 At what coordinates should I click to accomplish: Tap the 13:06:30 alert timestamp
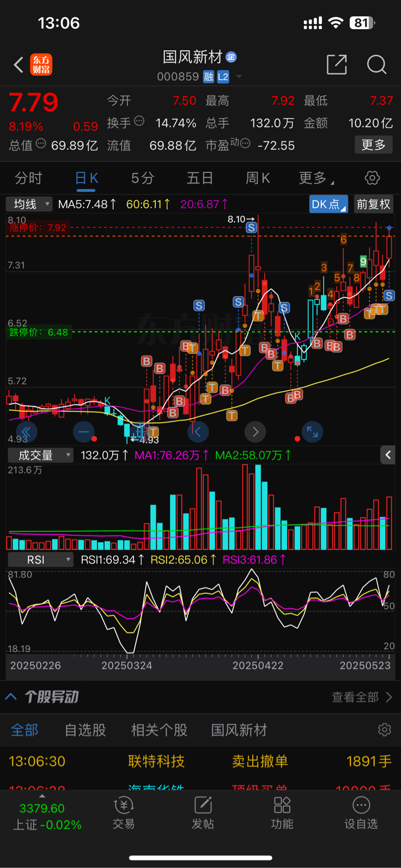pyautogui.click(x=37, y=761)
